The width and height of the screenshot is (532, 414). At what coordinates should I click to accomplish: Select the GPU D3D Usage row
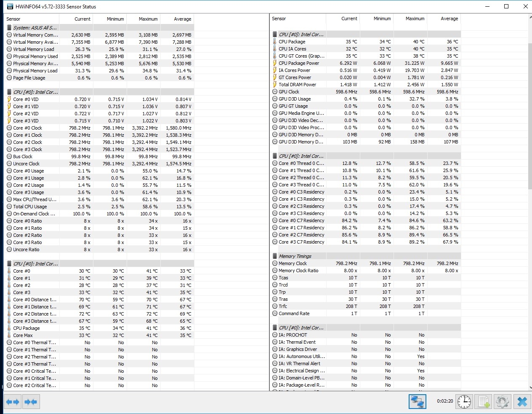click(x=365, y=99)
